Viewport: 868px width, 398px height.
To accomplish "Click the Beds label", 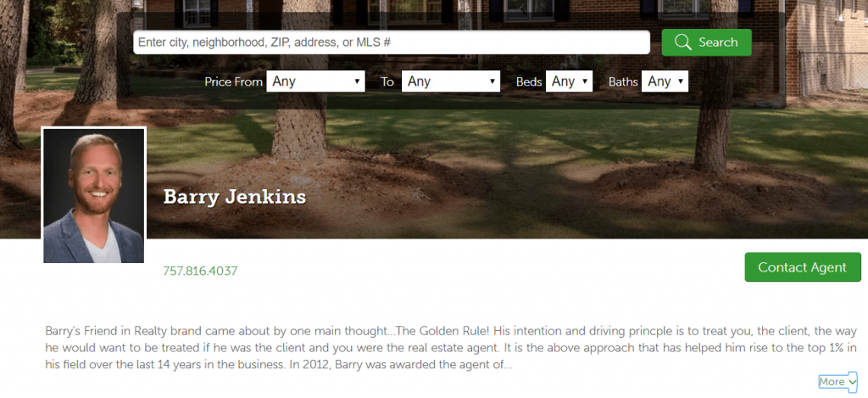I will coord(529,81).
